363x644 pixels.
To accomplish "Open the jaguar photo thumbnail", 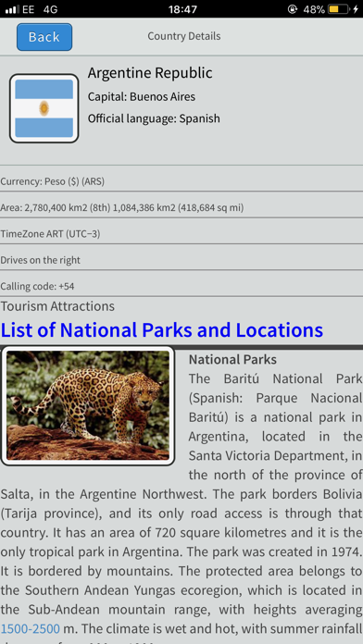I will [88, 406].
